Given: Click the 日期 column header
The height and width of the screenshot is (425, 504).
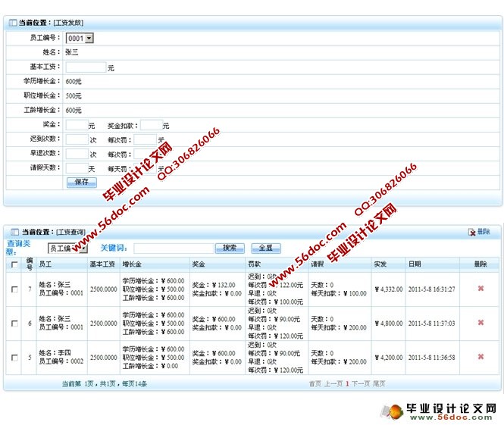Looking at the screenshot, I should coord(415,264).
